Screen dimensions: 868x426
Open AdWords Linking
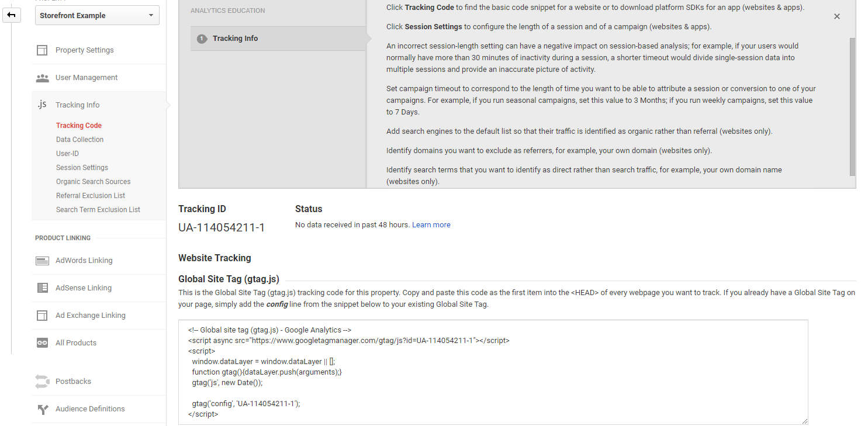click(84, 261)
